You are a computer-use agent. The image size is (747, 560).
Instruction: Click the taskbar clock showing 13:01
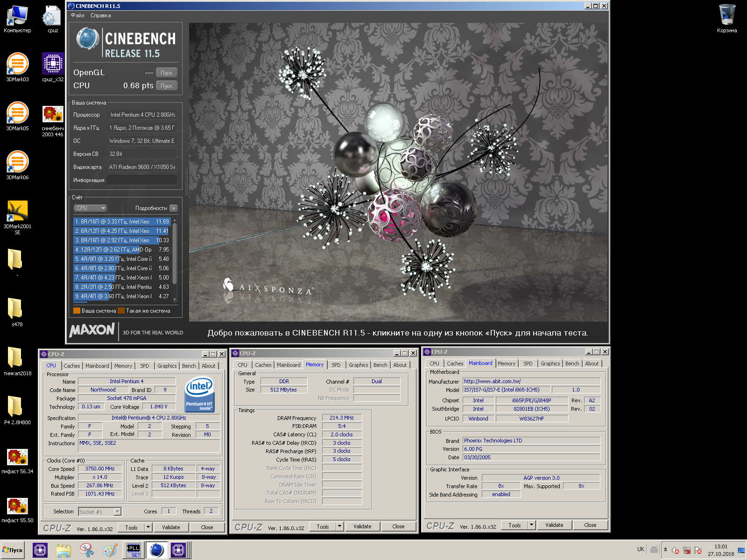[x=721, y=550]
